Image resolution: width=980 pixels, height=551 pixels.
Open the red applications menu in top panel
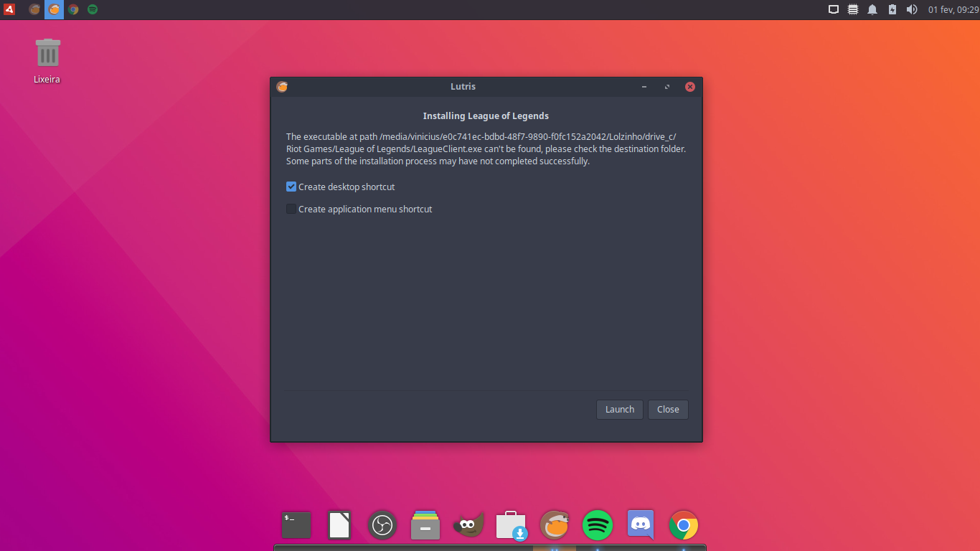[9, 9]
